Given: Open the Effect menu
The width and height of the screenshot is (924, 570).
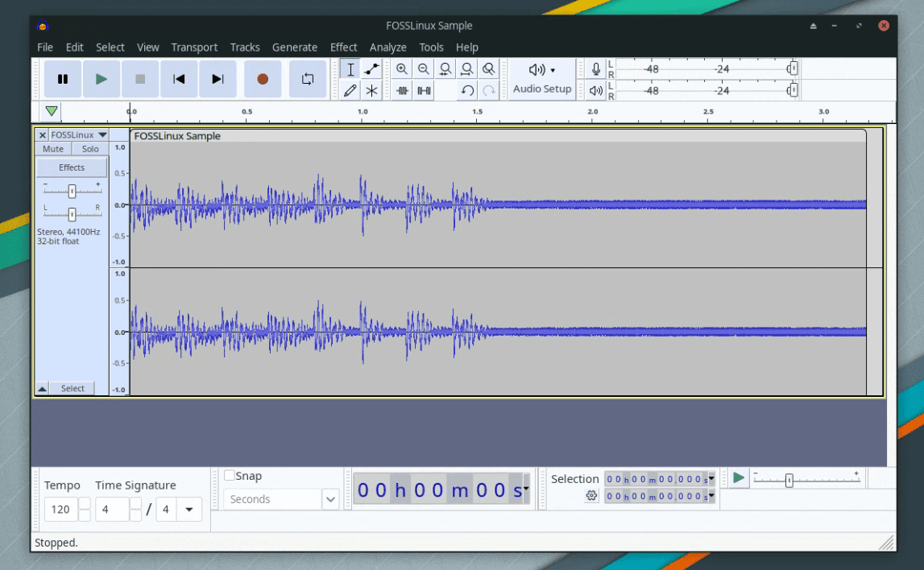Looking at the screenshot, I should coord(343,47).
